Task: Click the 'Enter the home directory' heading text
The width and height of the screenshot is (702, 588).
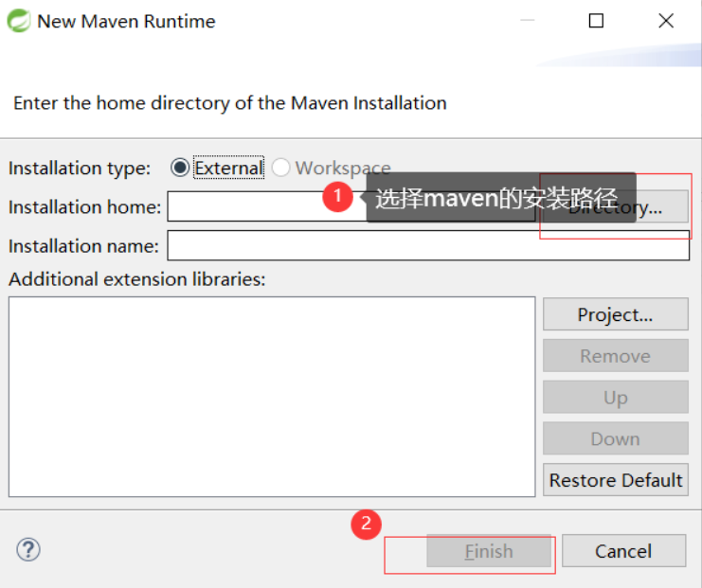Action: pyautogui.click(x=230, y=103)
